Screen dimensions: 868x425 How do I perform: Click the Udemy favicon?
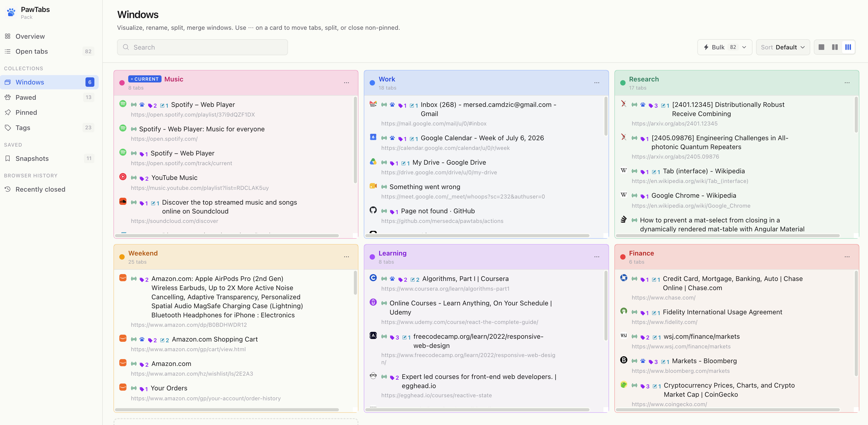coord(373,302)
